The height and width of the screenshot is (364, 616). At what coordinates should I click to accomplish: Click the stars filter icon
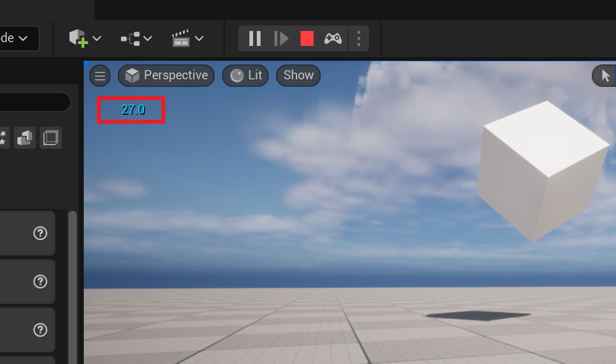pyautogui.click(x=3, y=138)
